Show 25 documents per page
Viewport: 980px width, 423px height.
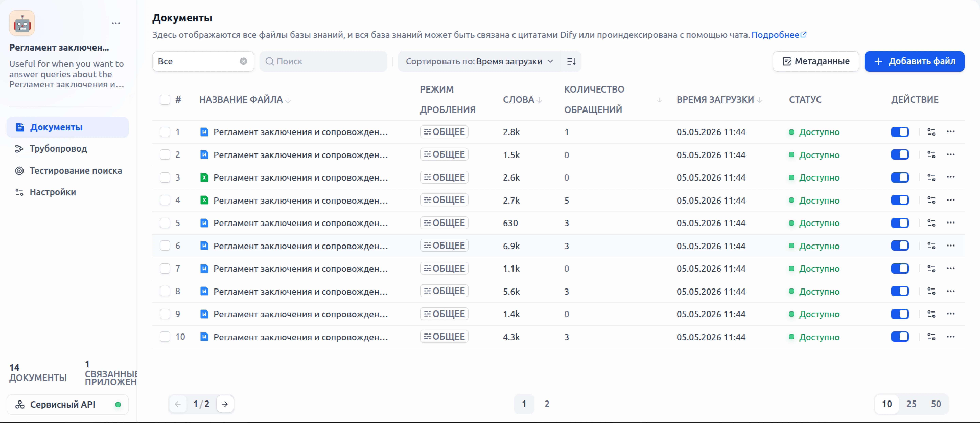(911, 404)
